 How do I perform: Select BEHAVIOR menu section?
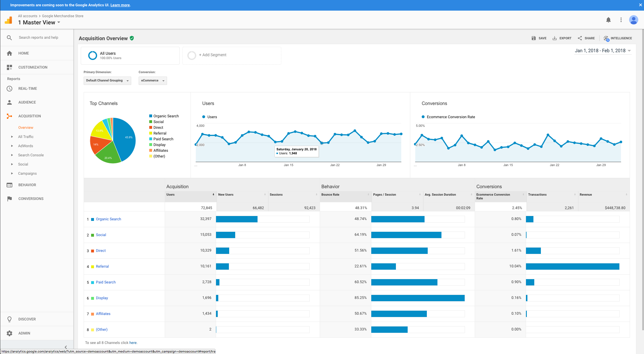[x=27, y=185]
